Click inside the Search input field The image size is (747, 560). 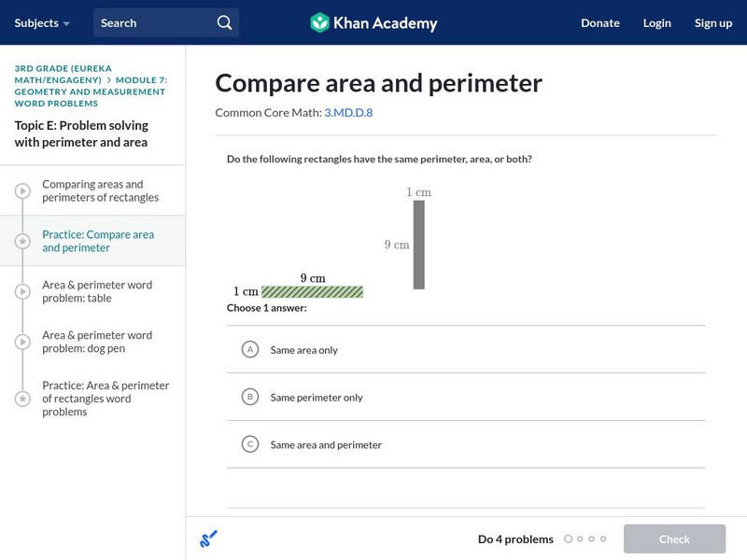(154, 22)
